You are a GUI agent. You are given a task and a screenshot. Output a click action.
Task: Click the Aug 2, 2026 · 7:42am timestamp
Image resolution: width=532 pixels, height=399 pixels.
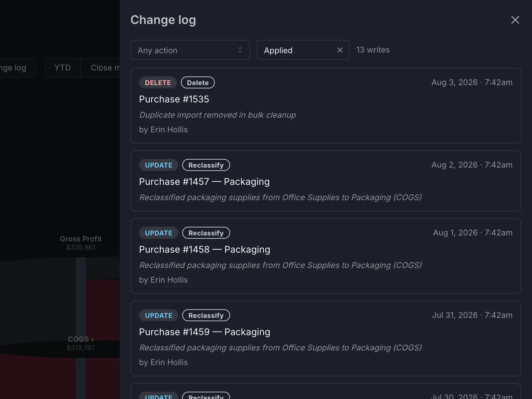[472, 165]
